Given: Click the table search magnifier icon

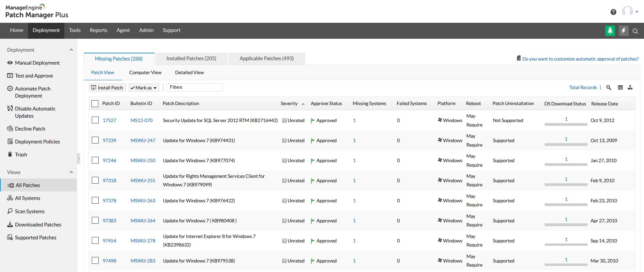Looking at the screenshot, I should [609, 88].
